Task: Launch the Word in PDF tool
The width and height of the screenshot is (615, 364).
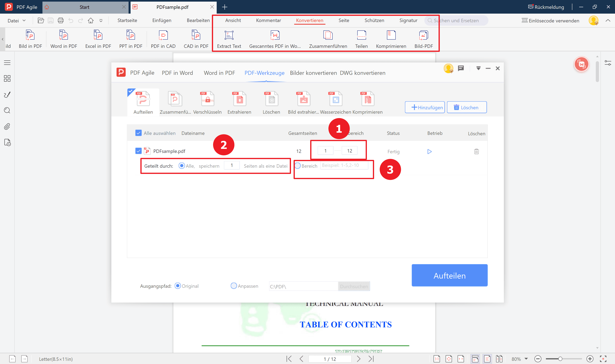Action: click(63, 39)
